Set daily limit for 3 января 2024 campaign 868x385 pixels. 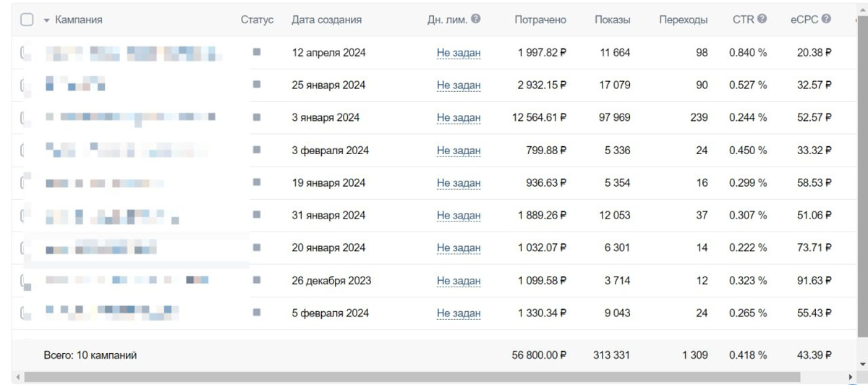point(459,118)
